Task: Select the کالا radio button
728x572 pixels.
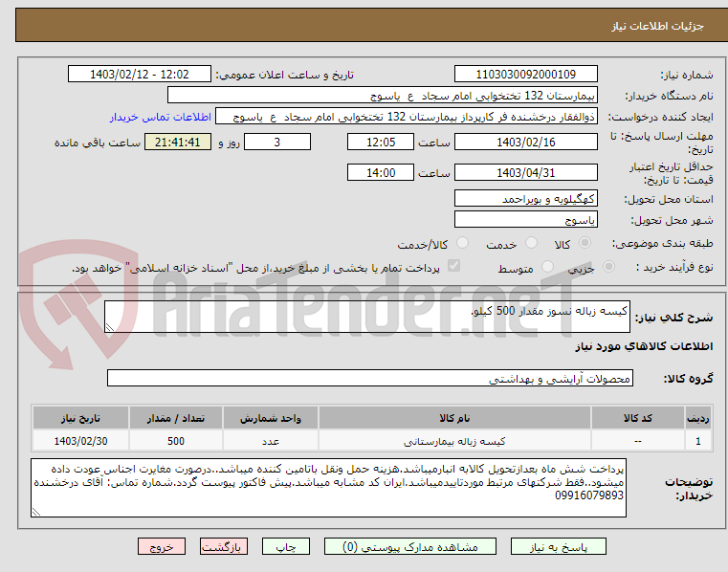Action: (585, 243)
